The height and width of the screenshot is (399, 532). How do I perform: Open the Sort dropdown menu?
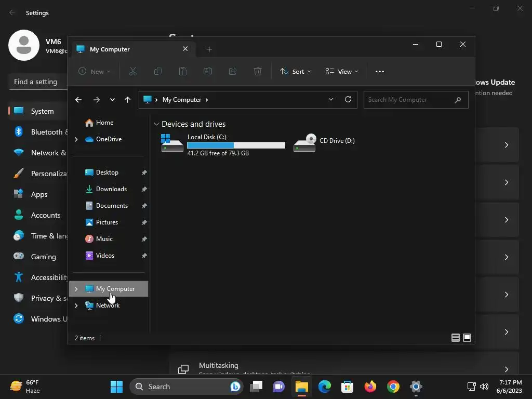click(295, 71)
